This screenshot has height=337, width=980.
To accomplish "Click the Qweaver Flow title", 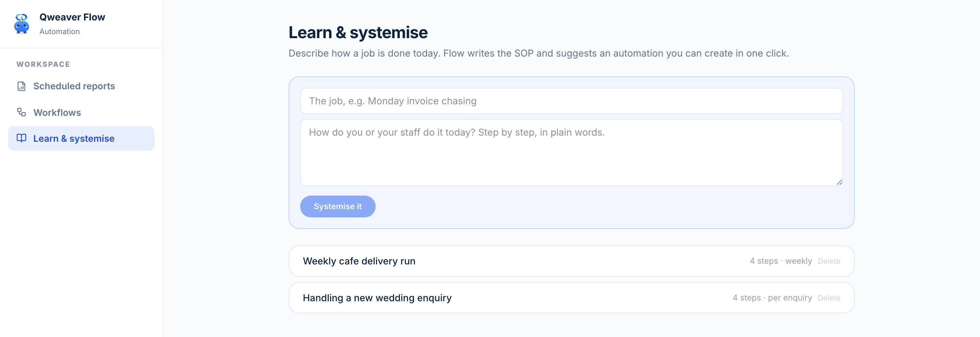I will pos(72,17).
